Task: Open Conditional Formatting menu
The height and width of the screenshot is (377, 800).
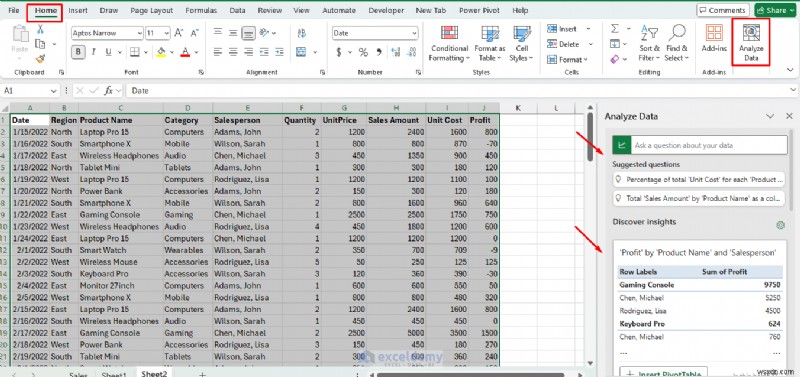Action: click(x=448, y=44)
